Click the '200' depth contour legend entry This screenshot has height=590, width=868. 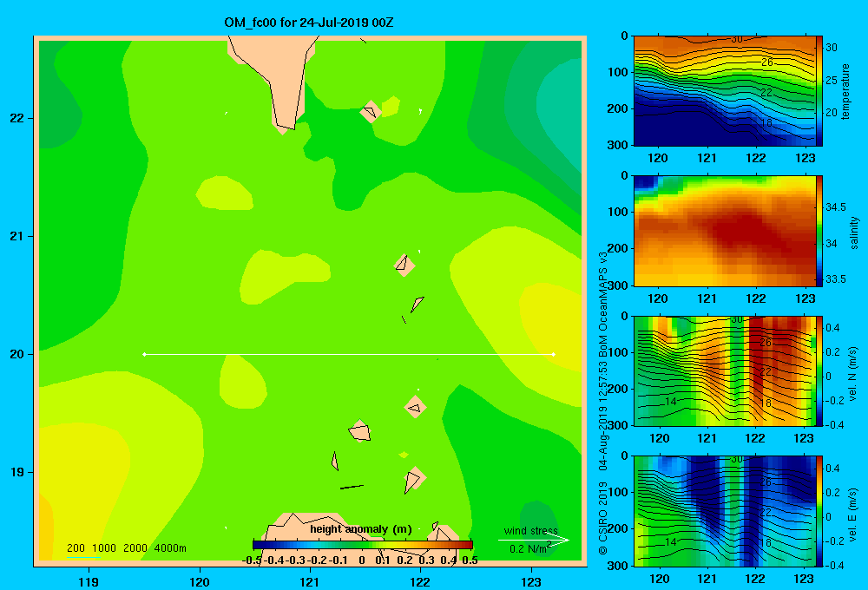76,548
